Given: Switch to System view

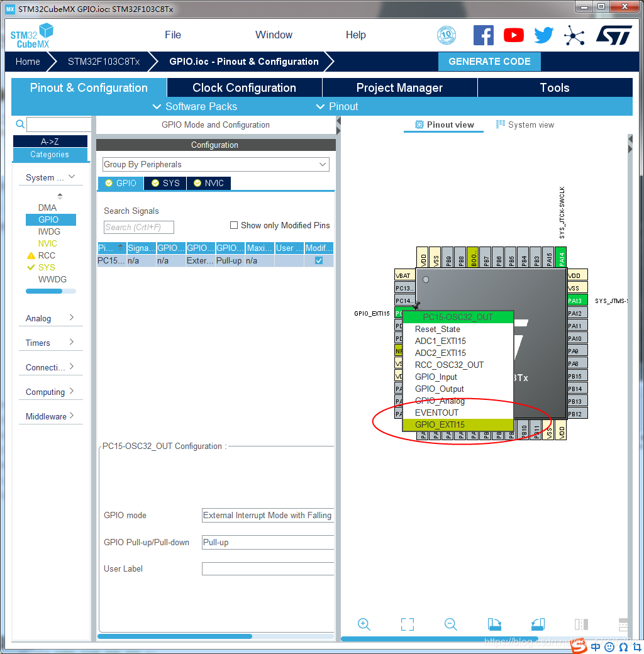Looking at the screenshot, I should [525, 125].
